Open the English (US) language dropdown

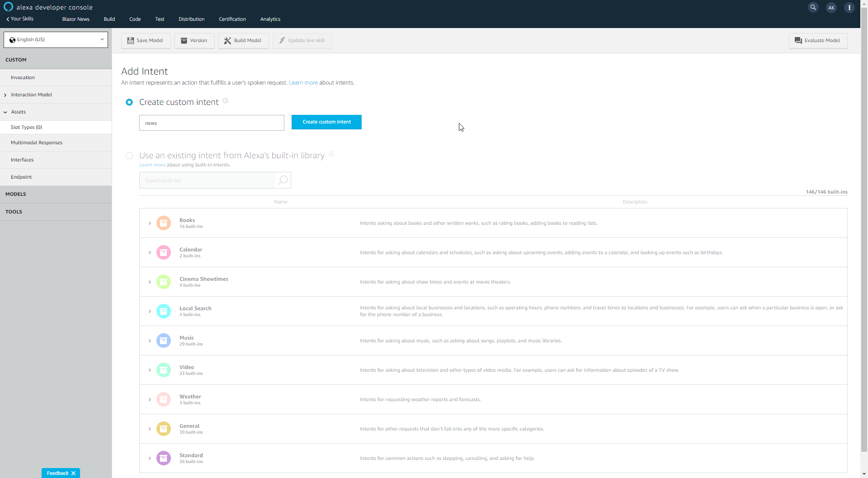point(56,39)
